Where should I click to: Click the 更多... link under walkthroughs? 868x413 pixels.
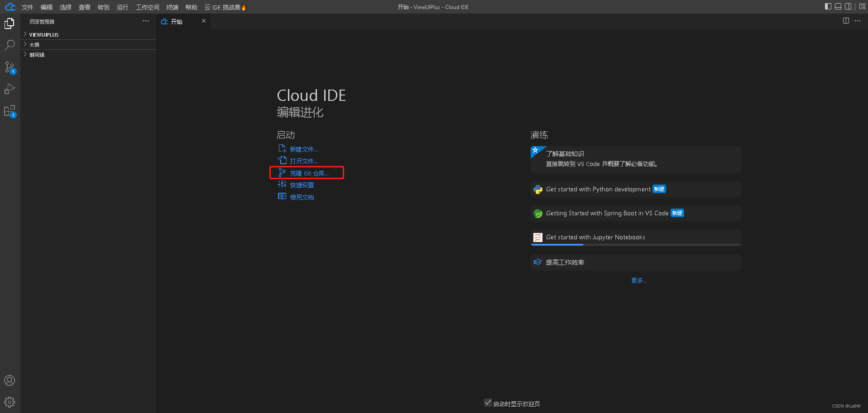[639, 280]
